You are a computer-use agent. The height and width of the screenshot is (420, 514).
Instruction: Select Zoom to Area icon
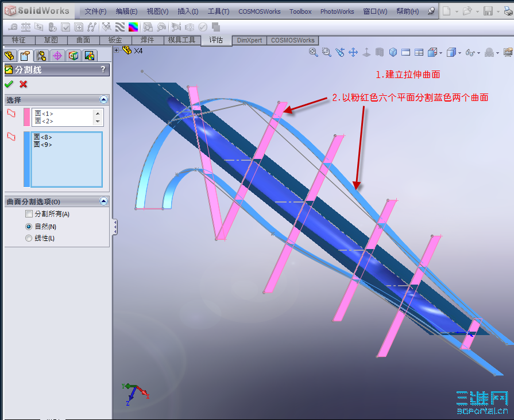point(327,52)
